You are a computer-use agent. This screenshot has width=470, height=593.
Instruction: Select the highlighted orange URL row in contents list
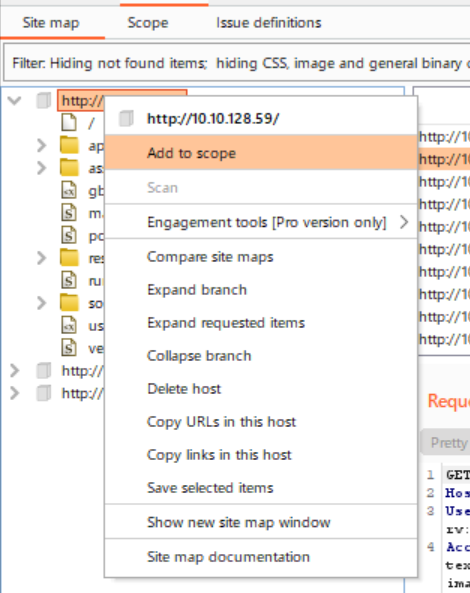(x=444, y=159)
